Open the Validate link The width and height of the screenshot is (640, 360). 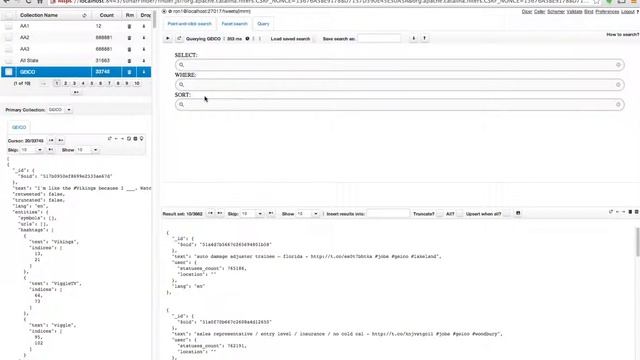pos(574,11)
